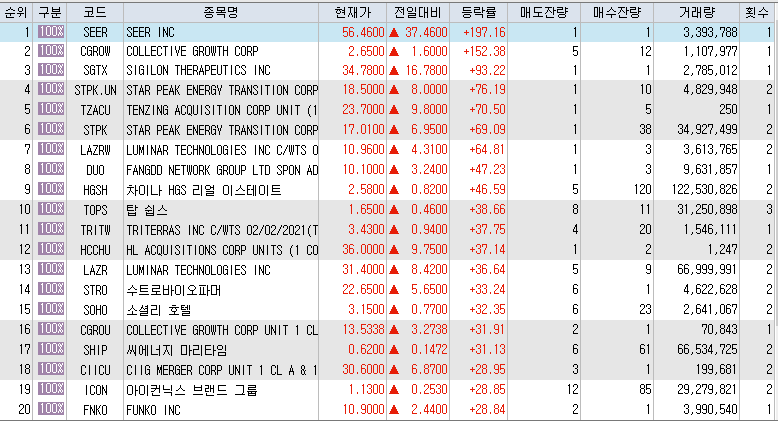Select the SEER ticker code
The image size is (778, 421).
(95, 32)
